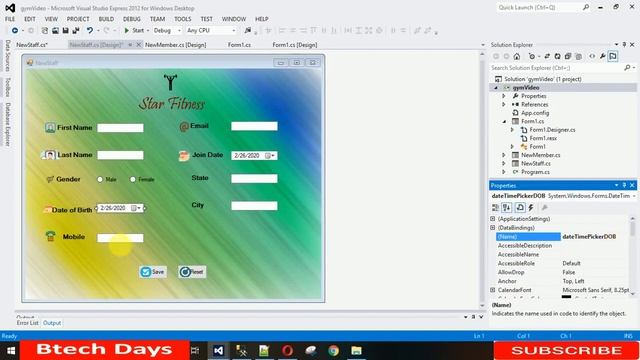Click the Navigate Backward toolbar icon
Viewport: 640px width, 360px height.
15,31
